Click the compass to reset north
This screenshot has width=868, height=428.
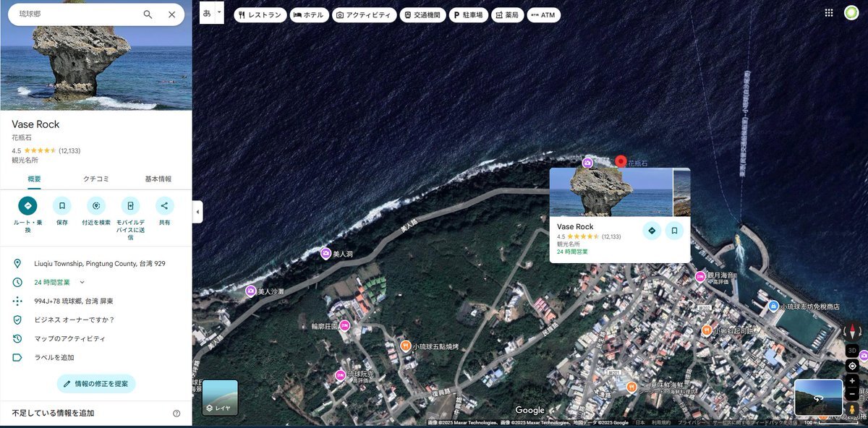852,332
